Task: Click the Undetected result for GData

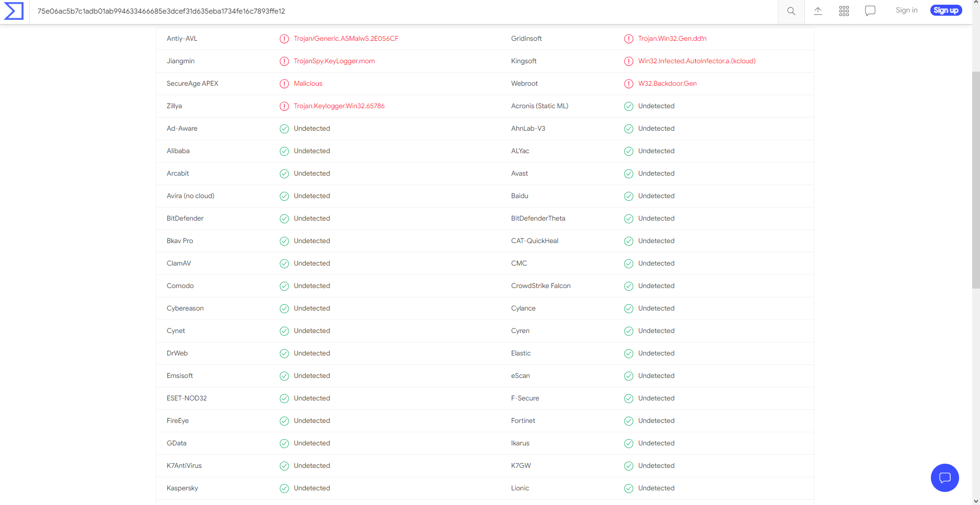Action: [312, 443]
